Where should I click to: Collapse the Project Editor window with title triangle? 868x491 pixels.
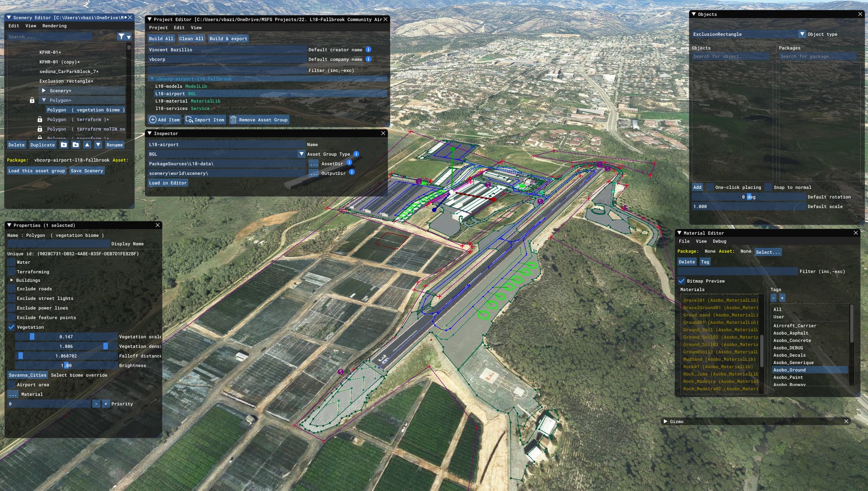[149, 19]
